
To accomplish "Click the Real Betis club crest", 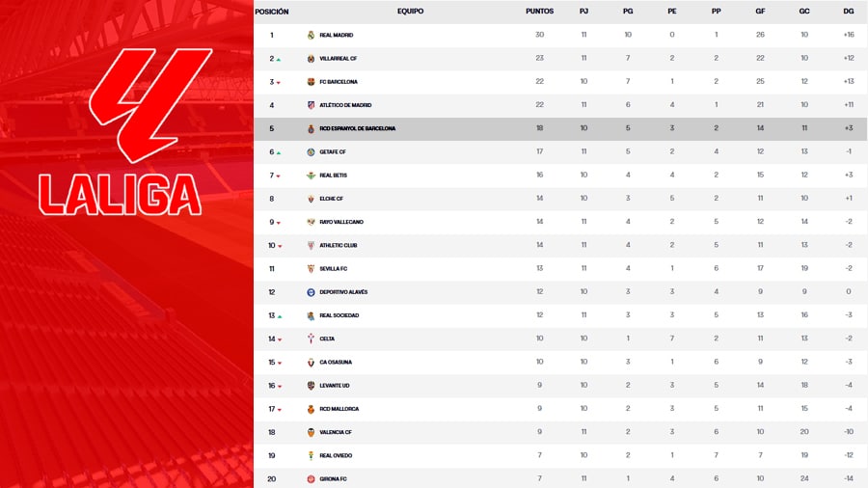I will point(311,176).
